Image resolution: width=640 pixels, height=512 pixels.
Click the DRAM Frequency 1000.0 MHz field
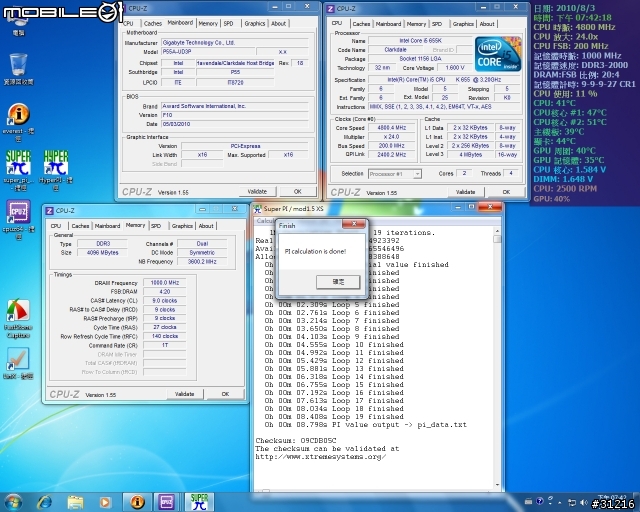pyautogui.click(x=165, y=283)
